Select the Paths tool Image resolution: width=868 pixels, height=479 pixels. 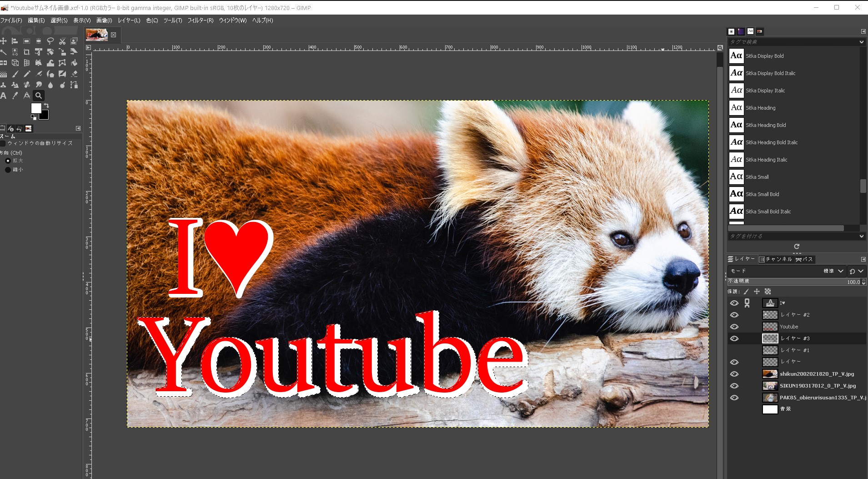point(74,85)
